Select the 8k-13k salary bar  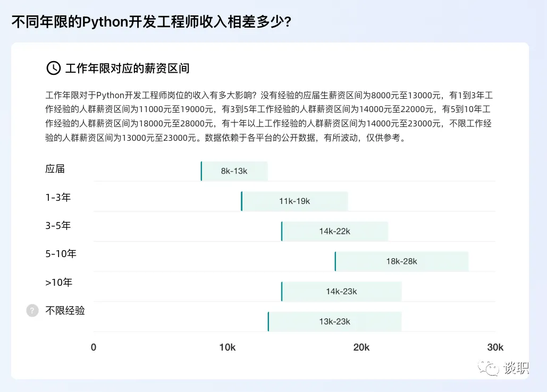click(x=234, y=171)
